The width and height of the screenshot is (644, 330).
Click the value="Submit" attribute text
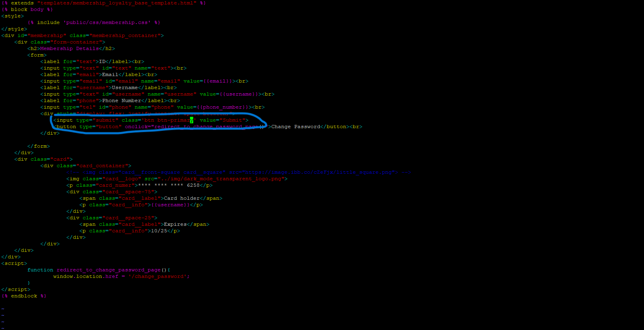(x=223, y=120)
